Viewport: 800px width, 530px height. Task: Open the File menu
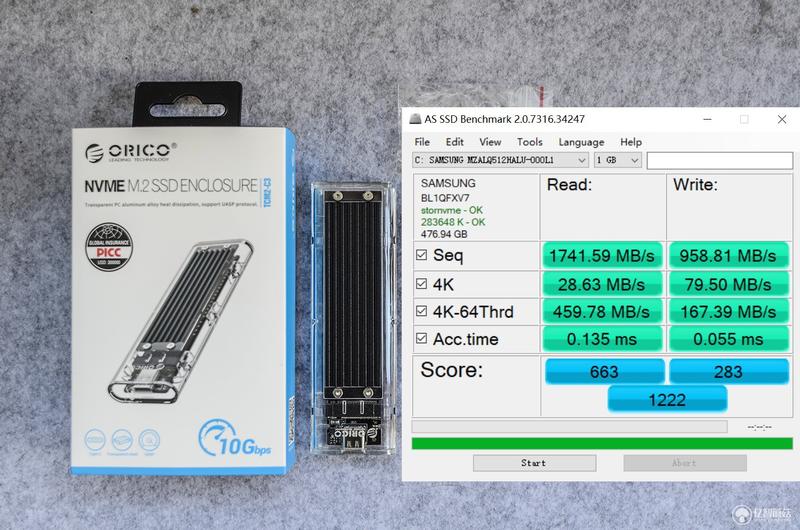coord(422,142)
